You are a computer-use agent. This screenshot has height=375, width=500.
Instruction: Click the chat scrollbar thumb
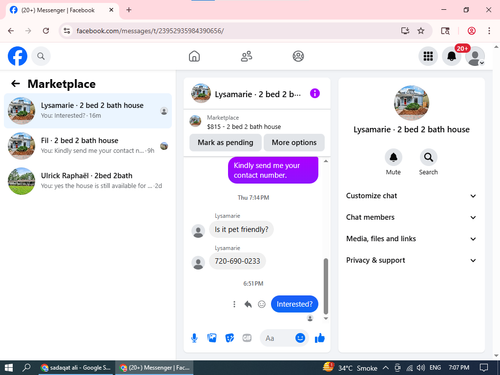click(x=326, y=286)
